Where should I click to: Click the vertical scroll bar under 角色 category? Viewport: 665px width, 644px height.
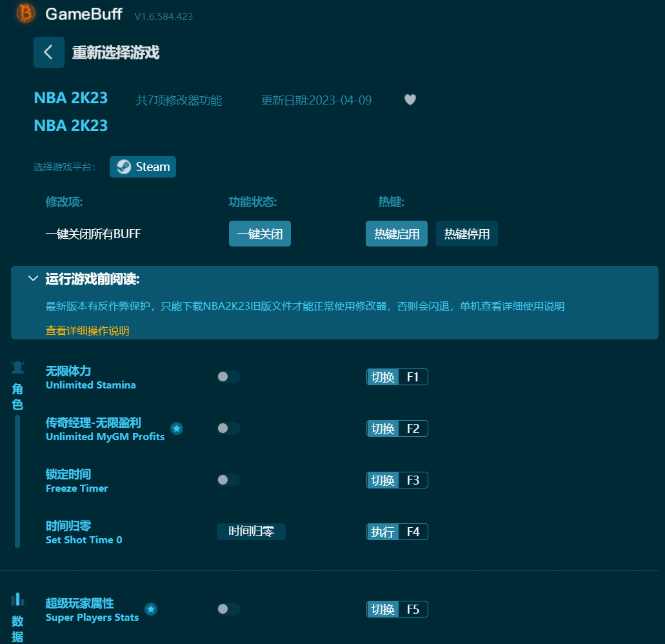pos(17,481)
